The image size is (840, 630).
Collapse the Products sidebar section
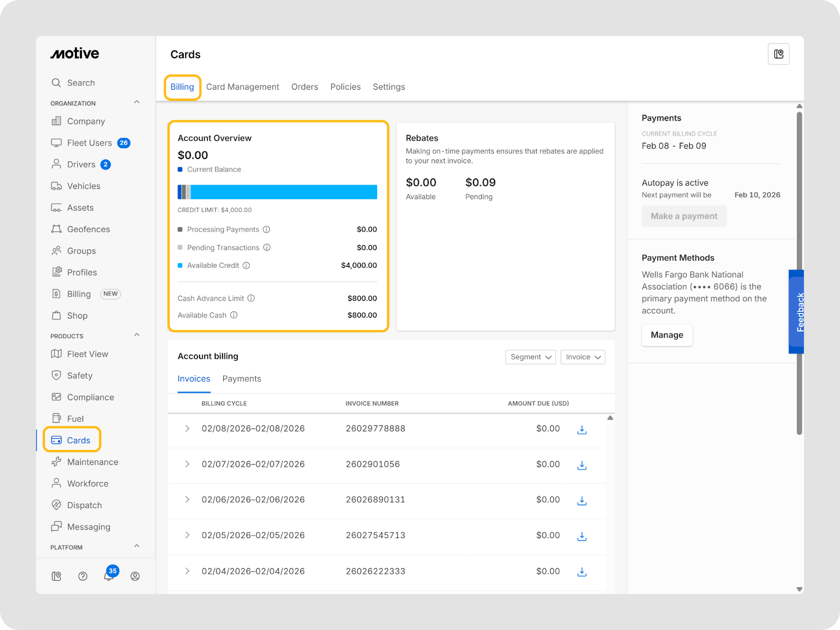coord(136,335)
